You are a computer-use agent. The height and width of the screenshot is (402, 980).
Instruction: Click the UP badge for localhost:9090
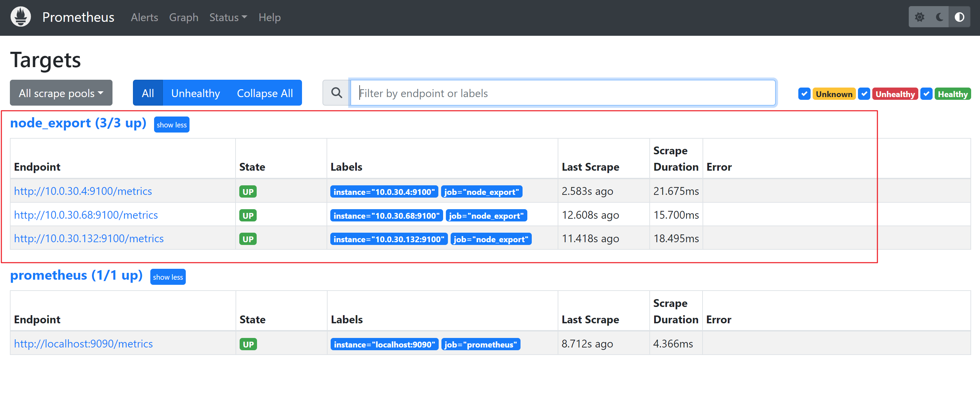(x=248, y=344)
